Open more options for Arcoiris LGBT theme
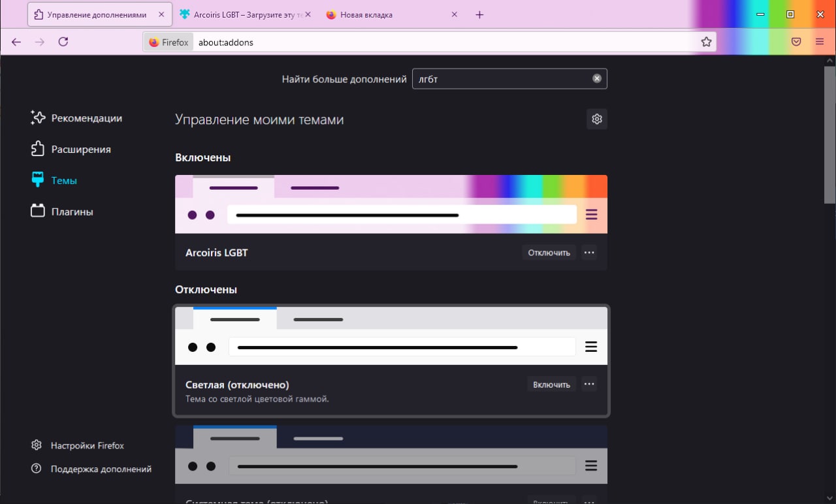Image resolution: width=836 pixels, height=504 pixels. (x=589, y=253)
